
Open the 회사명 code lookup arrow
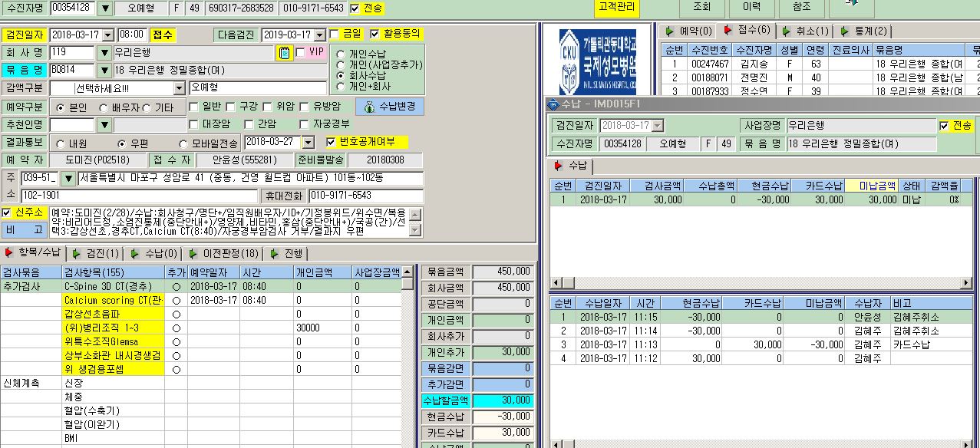pos(104,53)
